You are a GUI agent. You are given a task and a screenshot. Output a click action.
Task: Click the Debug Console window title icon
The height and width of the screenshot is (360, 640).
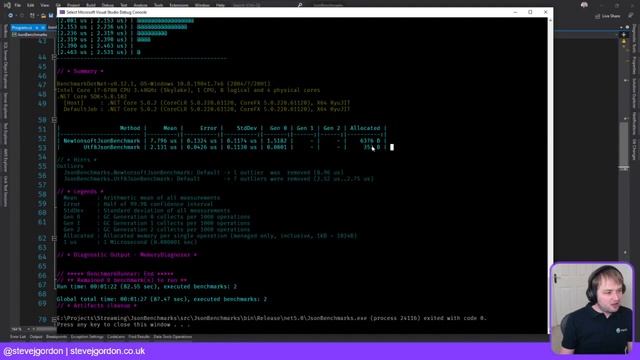[62, 12]
